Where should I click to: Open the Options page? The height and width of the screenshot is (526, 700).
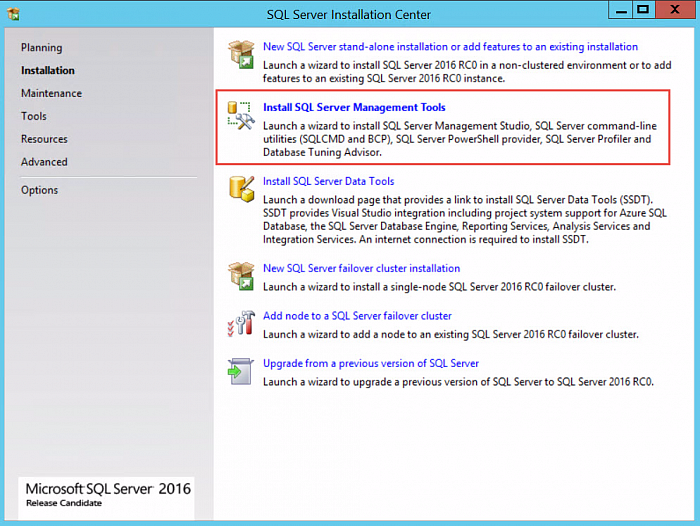pyautogui.click(x=40, y=190)
